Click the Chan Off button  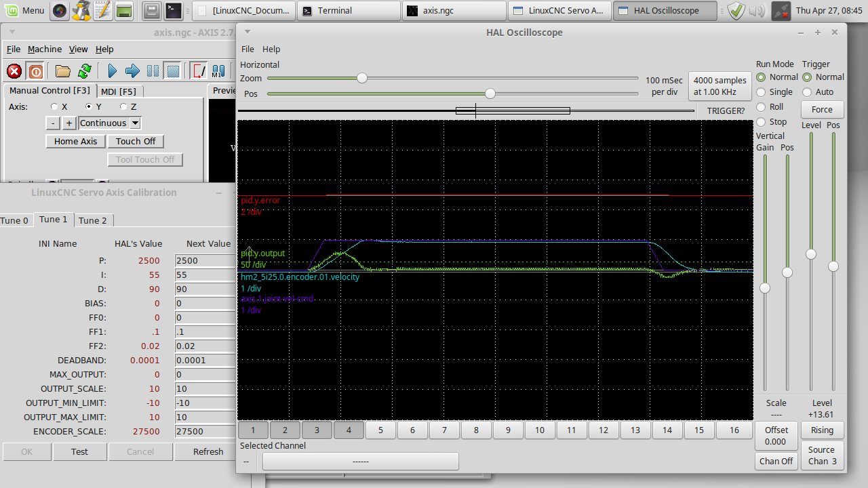(776, 461)
